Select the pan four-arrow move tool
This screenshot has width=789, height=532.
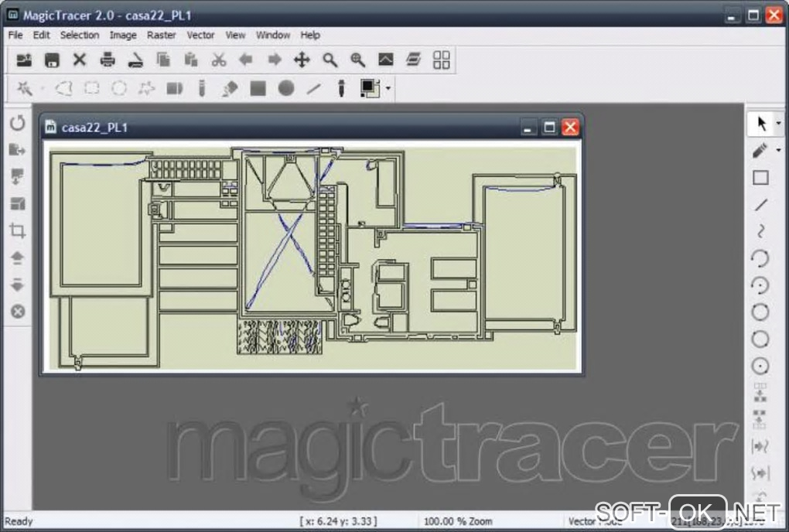(302, 60)
